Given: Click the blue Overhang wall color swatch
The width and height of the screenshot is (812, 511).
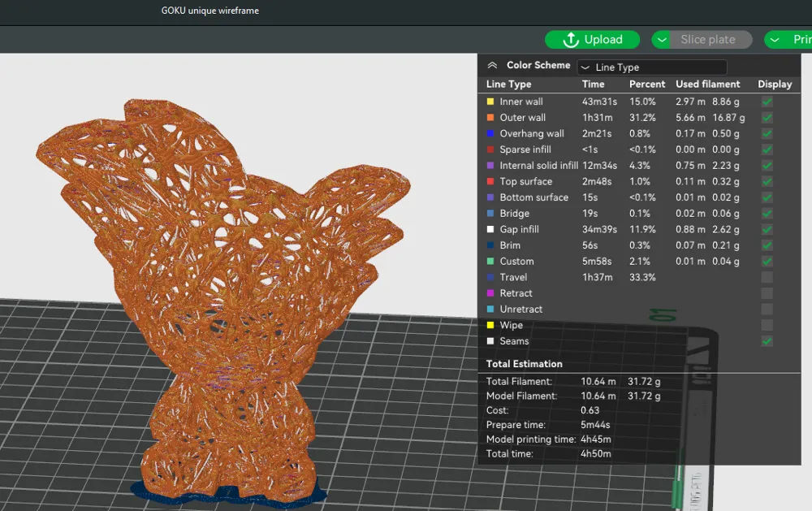Looking at the screenshot, I should pyautogui.click(x=490, y=134).
